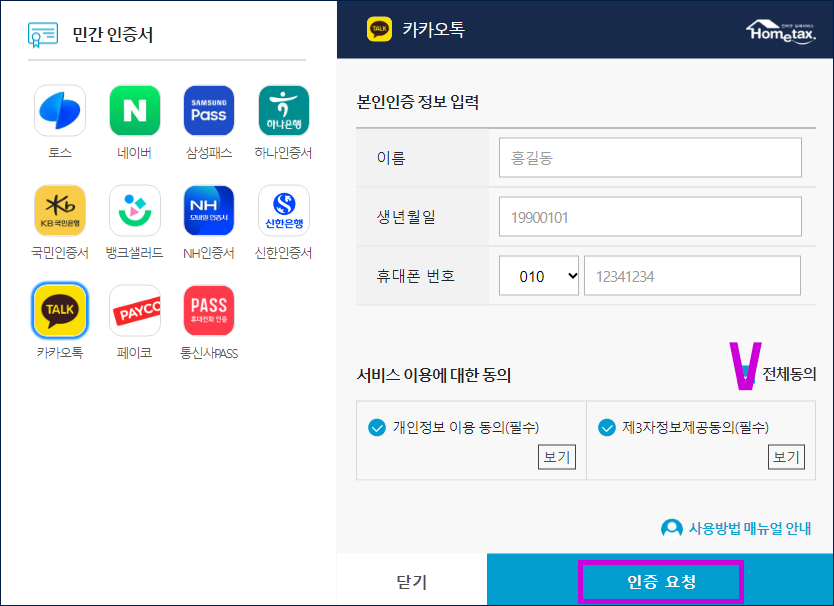Choose 네이버 as authentication provider

click(x=134, y=110)
